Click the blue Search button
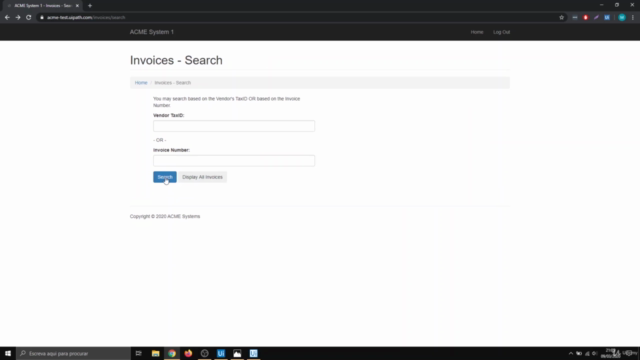The width and height of the screenshot is (640, 360). 164,177
